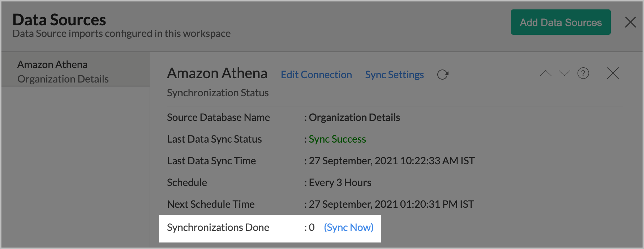Click the Synchronization Status subheading
644x249 pixels.
(x=218, y=93)
